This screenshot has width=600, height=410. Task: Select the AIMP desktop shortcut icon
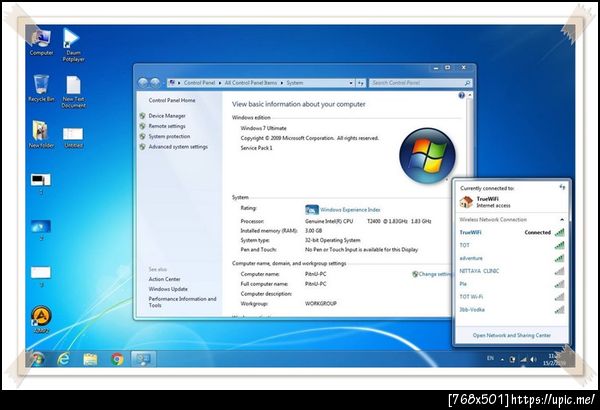[x=41, y=319]
